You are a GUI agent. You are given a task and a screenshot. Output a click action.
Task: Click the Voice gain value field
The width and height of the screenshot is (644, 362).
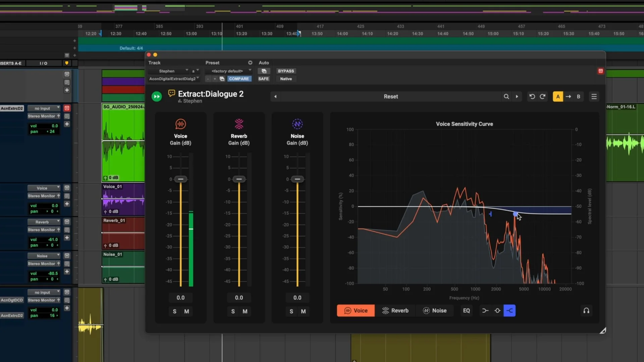tap(180, 298)
